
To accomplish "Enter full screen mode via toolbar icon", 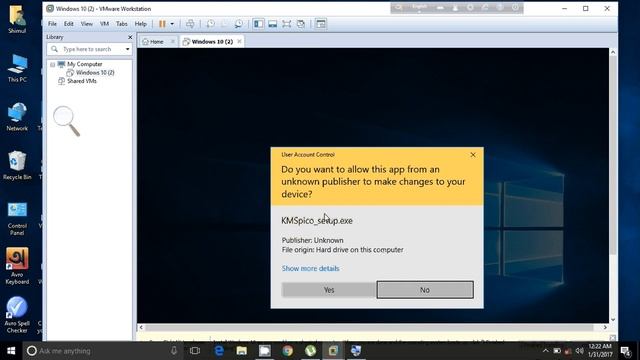I will [287, 24].
